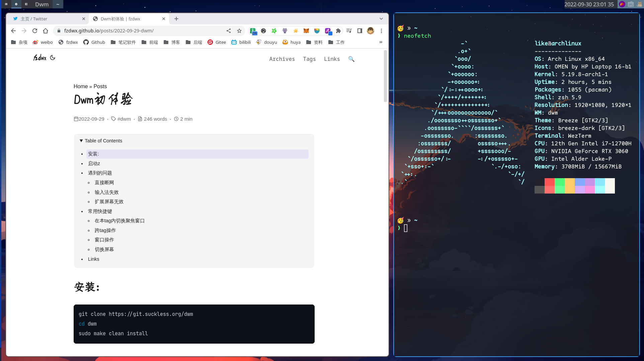The image size is (644, 361).
Task: Click the blog search magnifier icon
Action: (x=351, y=59)
